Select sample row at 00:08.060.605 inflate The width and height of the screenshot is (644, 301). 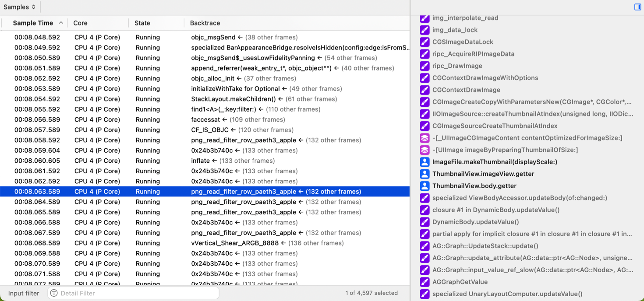205,161
